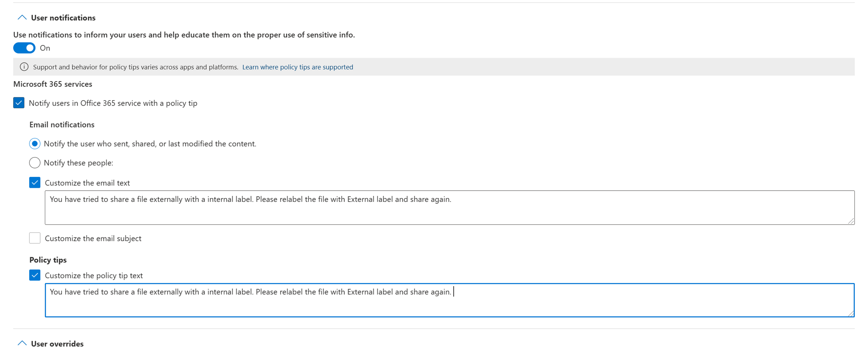Select Notify the user who sent radio
Image resolution: width=868 pixels, height=350 pixels.
point(35,144)
